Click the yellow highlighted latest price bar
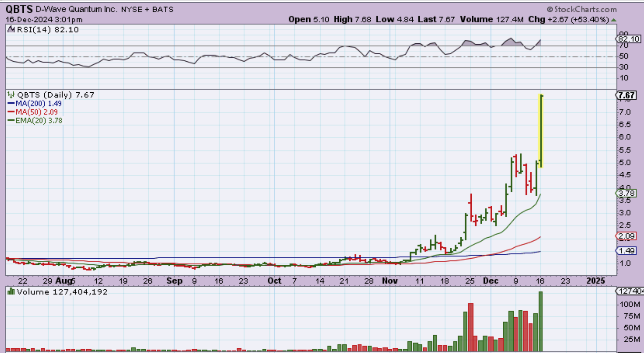644x353 pixels. tap(540, 131)
